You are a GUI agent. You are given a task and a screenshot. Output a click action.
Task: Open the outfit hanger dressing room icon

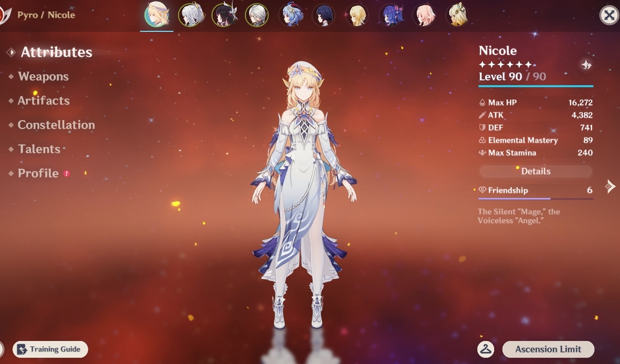pyautogui.click(x=486, y=349)
